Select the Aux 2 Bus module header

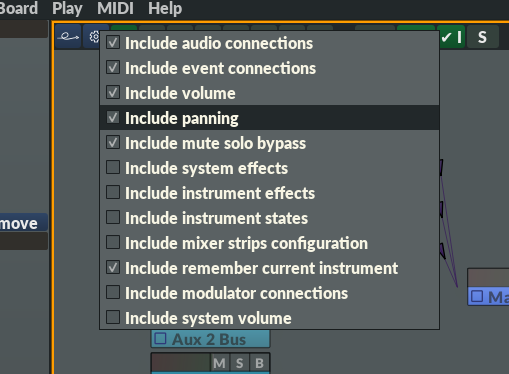[211, 339]
